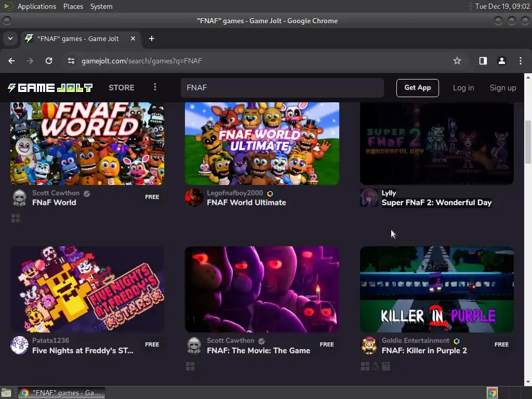Click the verified badge next to Scott Cawthon, FNaF World
This screenshot has height=399, width=532.
pyautogui.click(x=87, y=194)
